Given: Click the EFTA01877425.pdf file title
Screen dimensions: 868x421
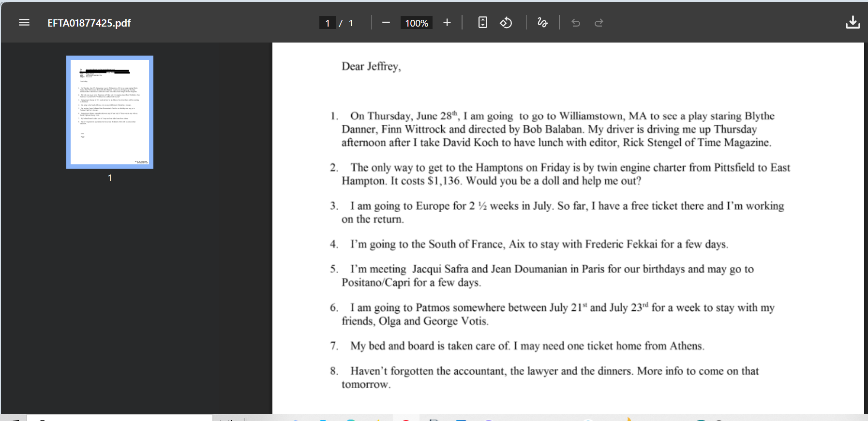Looking at the screenshot, I should point(89,23).
